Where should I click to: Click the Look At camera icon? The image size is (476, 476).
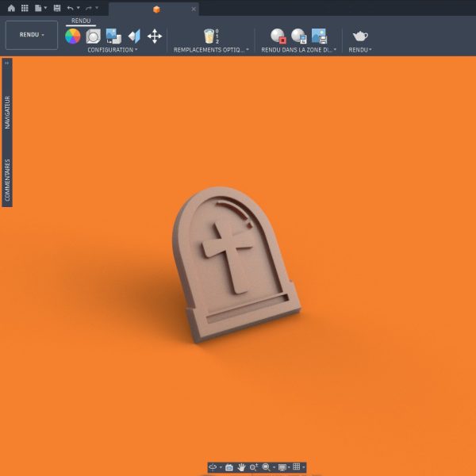[x=229, y=467]
